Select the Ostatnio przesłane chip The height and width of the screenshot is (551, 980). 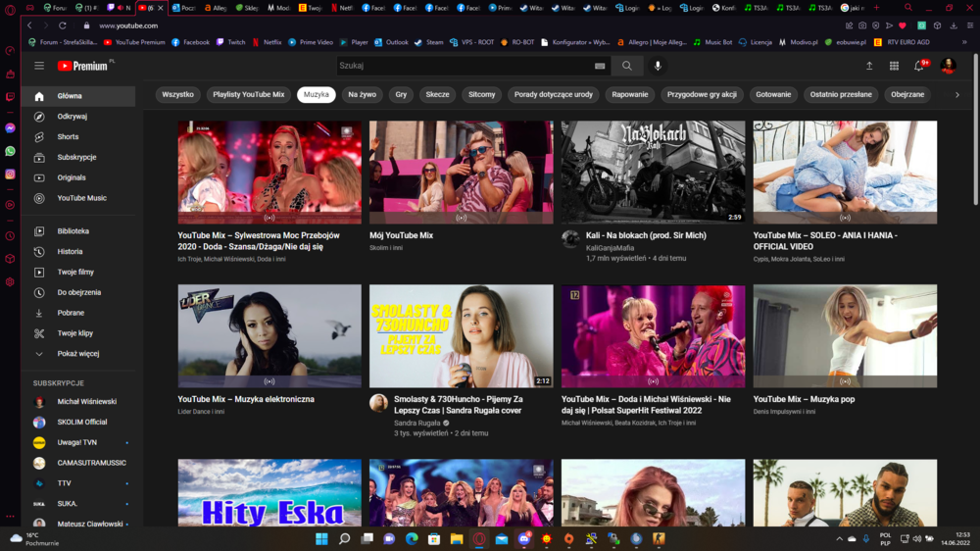[x=841, y=94]
